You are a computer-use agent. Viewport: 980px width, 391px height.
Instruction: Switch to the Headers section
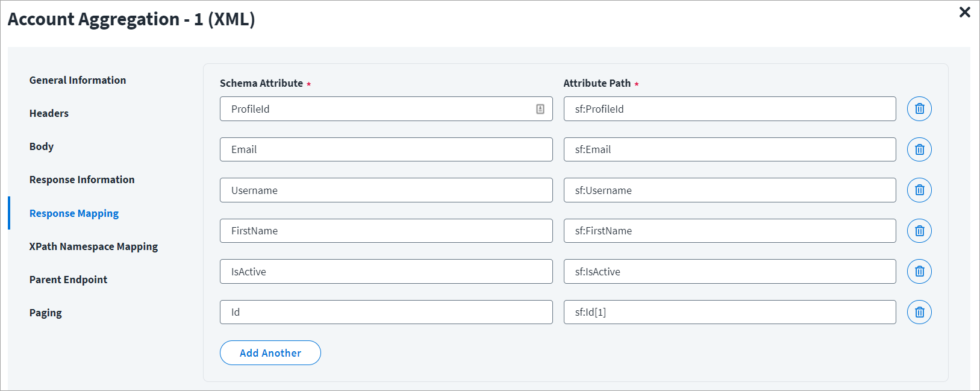(49, 113)
